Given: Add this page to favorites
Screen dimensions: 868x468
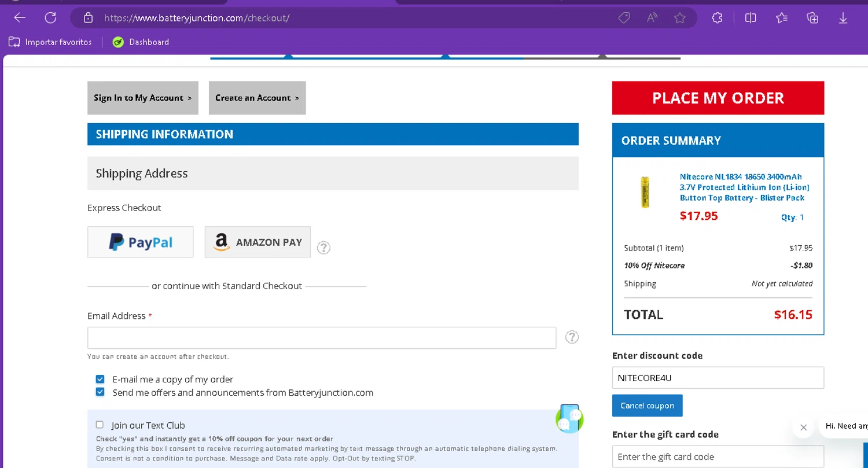Looking at the screenshot, I should tap(680, 18).
